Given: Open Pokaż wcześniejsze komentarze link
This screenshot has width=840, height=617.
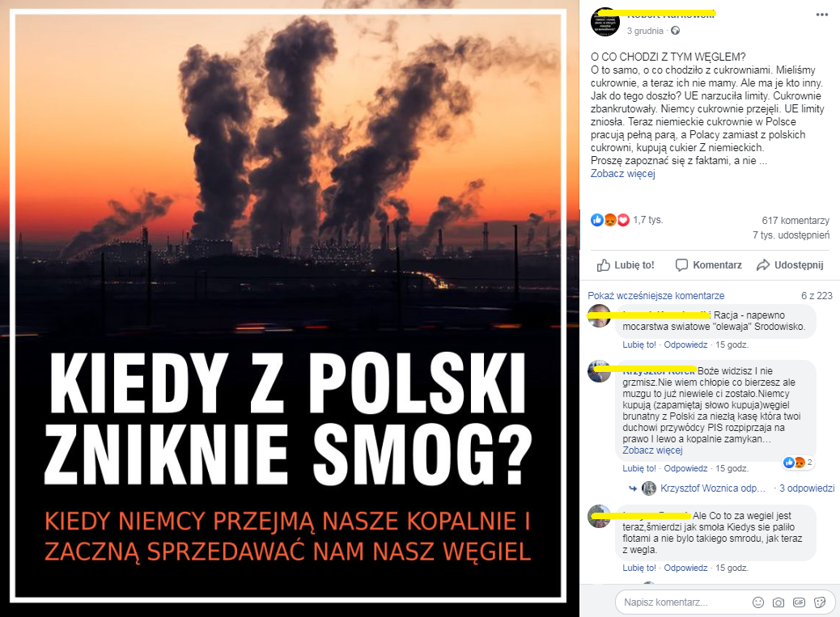Looking at the screenshot, I should pyautogui.click(x=655, y=295).
